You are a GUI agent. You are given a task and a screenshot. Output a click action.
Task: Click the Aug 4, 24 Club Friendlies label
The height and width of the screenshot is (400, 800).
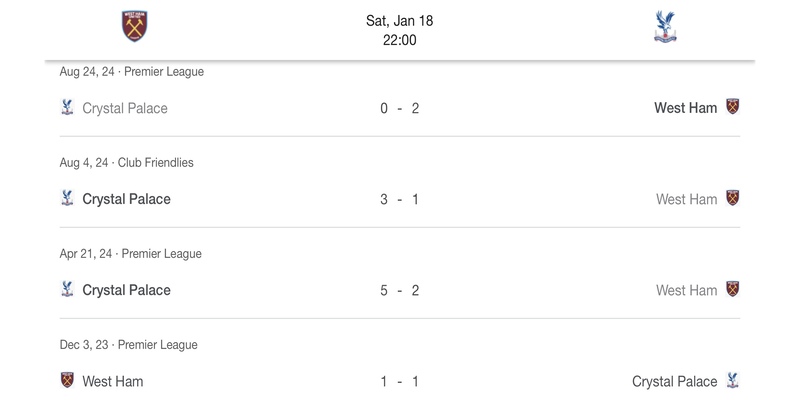click(127, 162)
